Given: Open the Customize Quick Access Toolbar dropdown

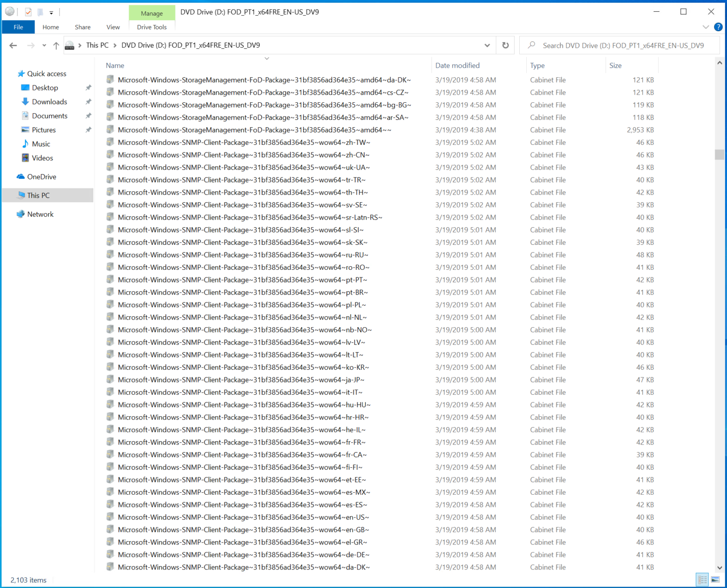Looking at the screenshot, I should (x=51, y=12).
